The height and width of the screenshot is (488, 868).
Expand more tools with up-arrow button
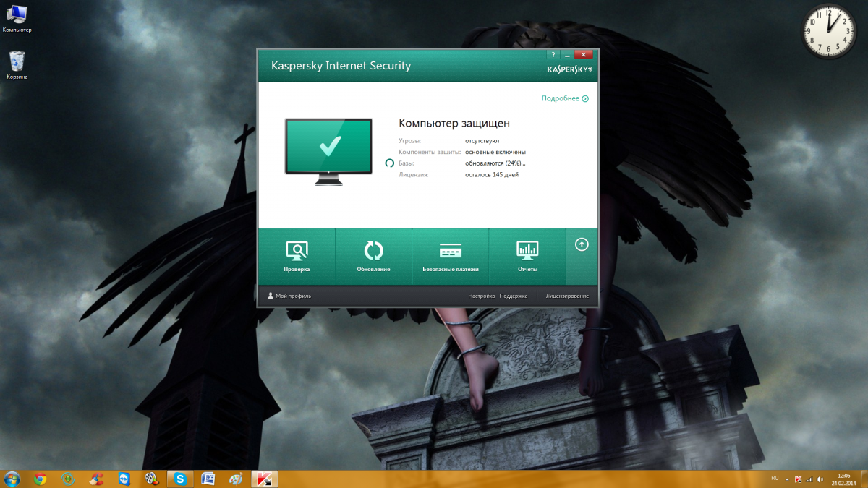click(x=582, y=245)
